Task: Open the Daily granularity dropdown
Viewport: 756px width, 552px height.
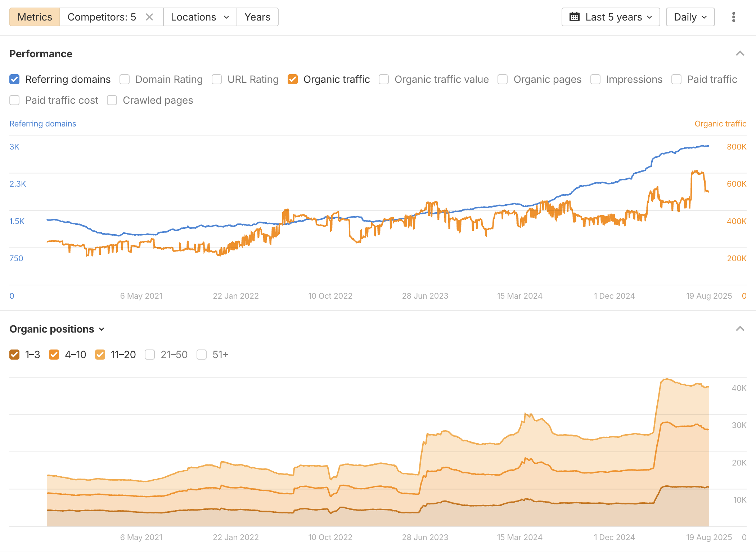Action: pyautogui.click(x=690, y=17)
